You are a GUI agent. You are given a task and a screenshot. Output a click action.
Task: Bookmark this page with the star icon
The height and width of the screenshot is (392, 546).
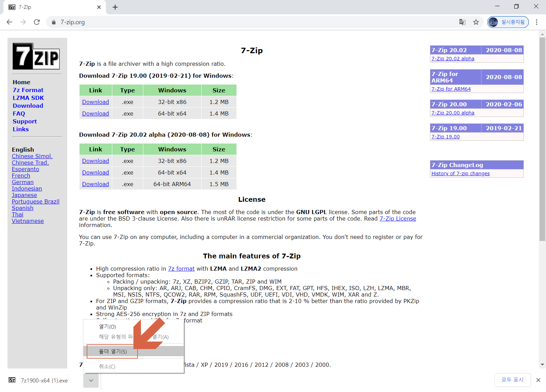pyautogui.click(x=476, y=22)
